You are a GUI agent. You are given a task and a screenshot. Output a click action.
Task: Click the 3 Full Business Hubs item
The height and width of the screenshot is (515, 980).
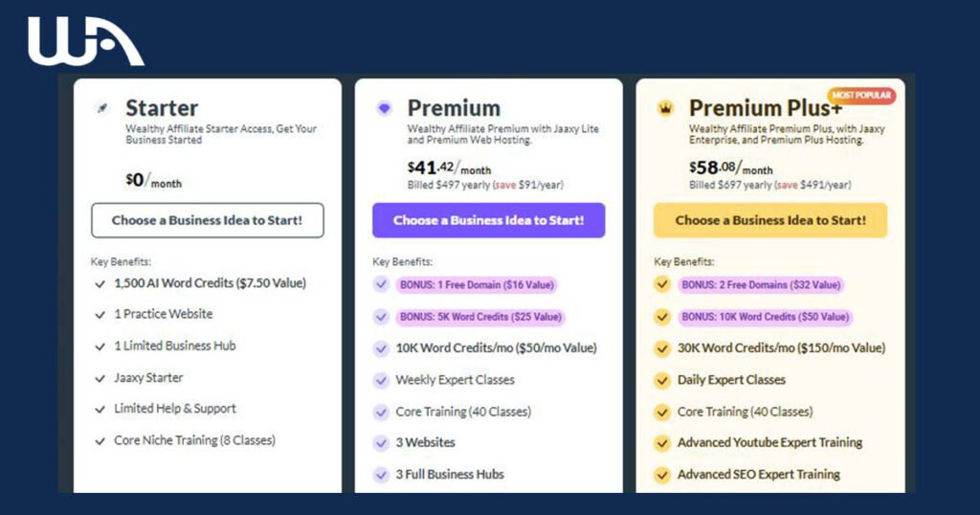click(x=450, y=475)
